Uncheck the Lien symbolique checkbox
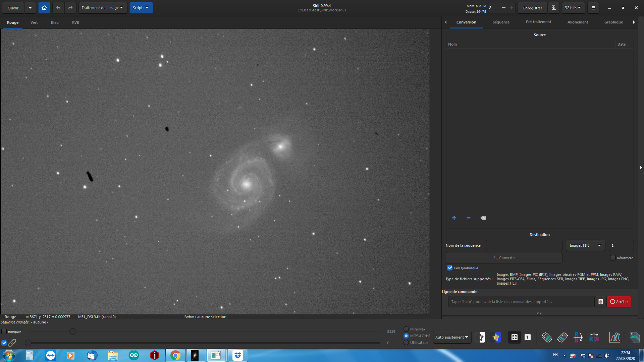Screen dimensions: 644x362 (x=450, y=268)
